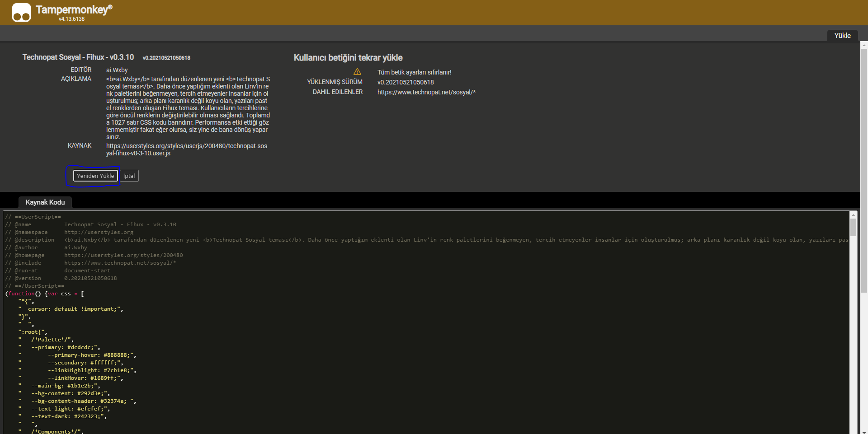Viewport: 868px width, 434px height.
Task: Click the technopat.net/sosyal include URL in the header
Action: (426, 92)
